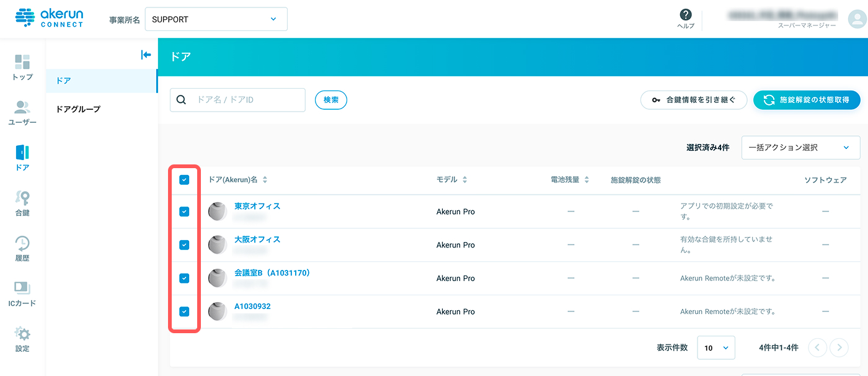Image resolution: width=868 pixels, height=376 pixels.
Task: Click 施錠解錠の状態取得 button
Action: click(807, 100)
